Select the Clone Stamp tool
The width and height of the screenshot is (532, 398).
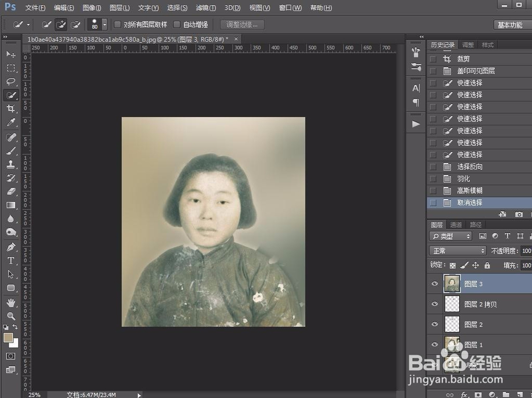click(11, 164)
